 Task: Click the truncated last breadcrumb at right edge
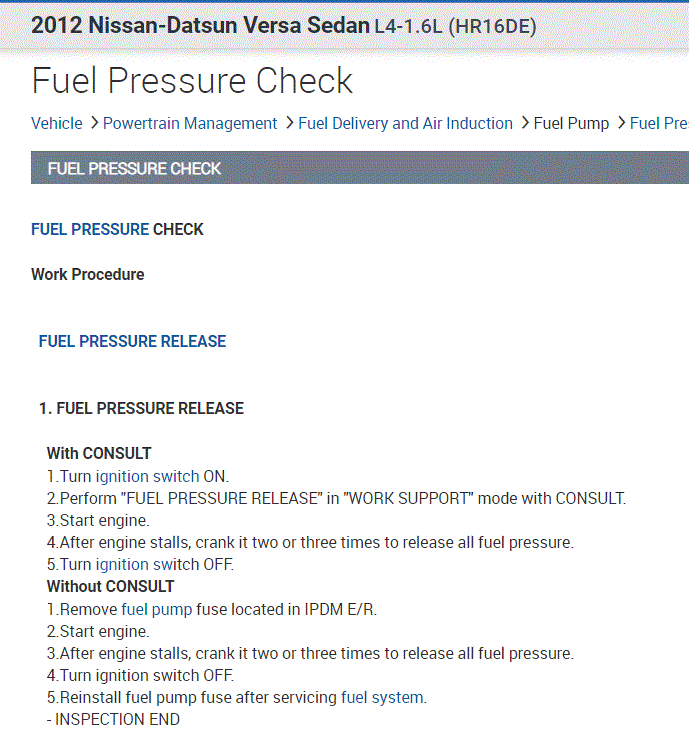click(x=659, y=124)
